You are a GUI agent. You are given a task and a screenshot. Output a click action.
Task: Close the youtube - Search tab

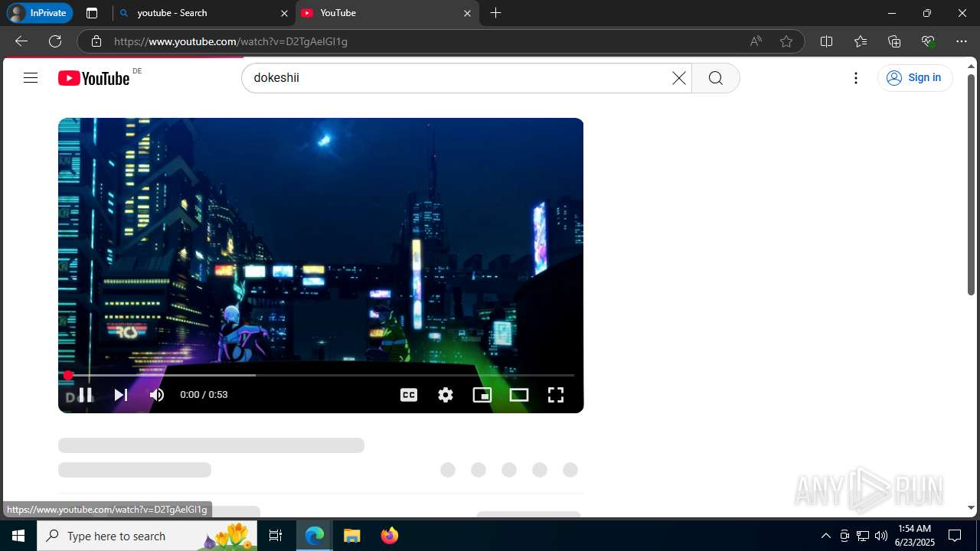[284, 13]
